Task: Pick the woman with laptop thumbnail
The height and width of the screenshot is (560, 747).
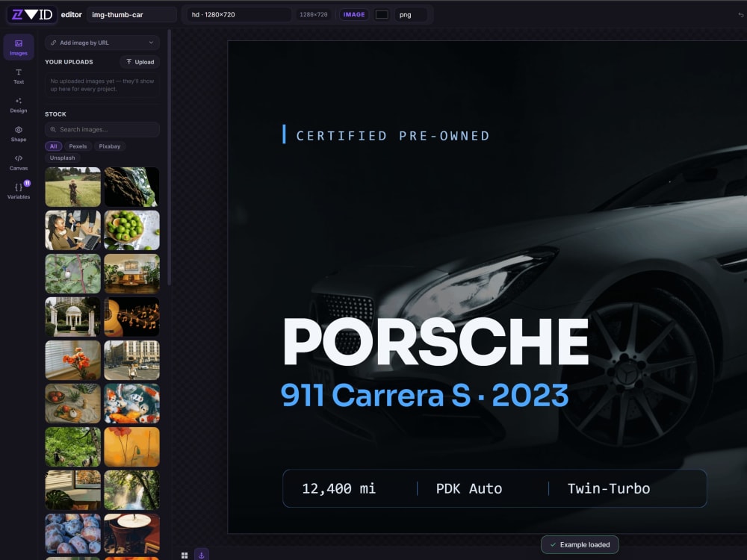Action: click(73, 230)
